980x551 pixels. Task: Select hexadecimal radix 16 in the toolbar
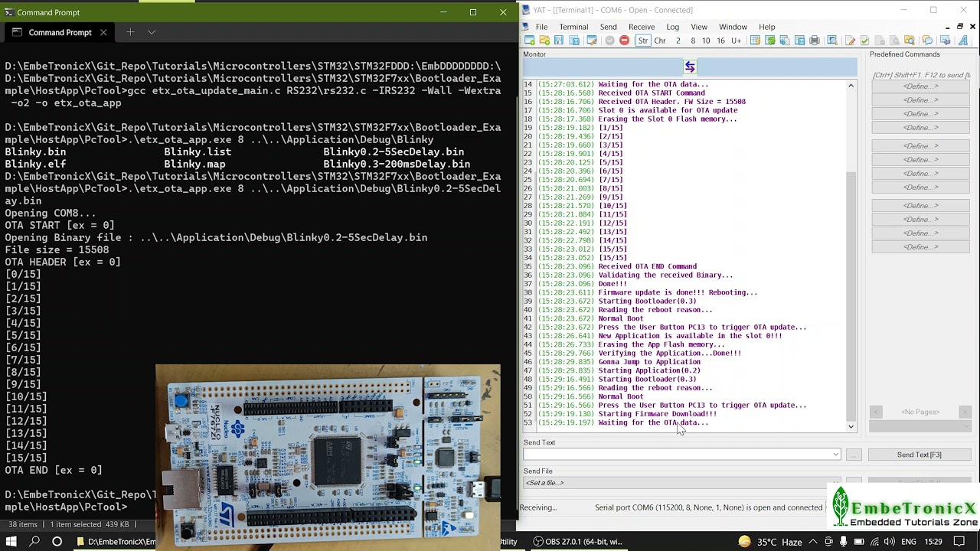pyautogui.click(x=720, y=41)
